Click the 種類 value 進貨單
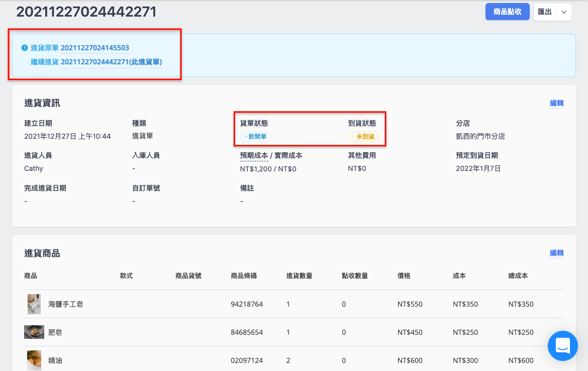The image size is (588, 371). click(143, 136)
